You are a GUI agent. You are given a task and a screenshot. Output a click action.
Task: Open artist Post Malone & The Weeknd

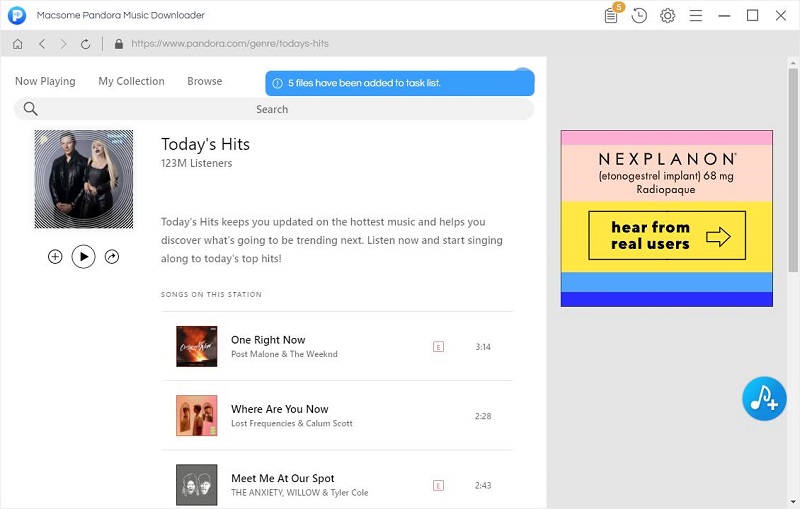284,354
